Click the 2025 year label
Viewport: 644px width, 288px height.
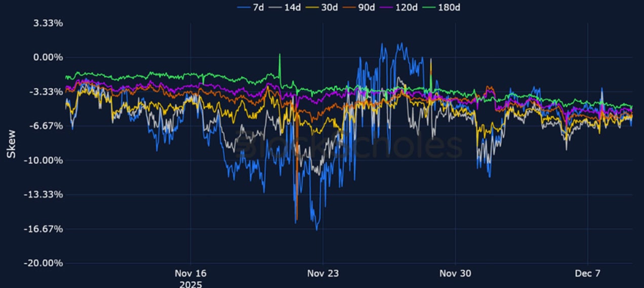(x=190, y=284)
